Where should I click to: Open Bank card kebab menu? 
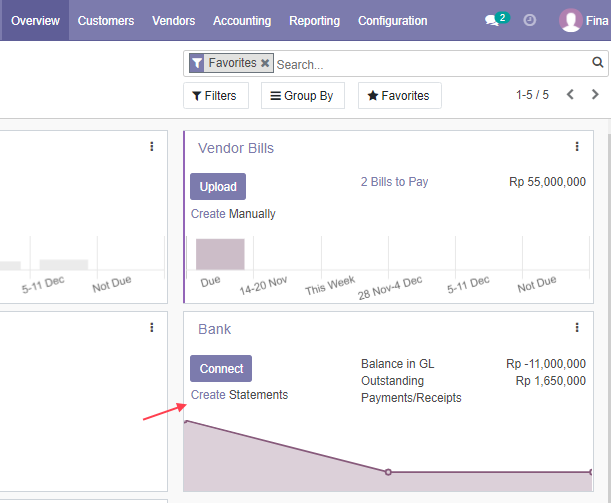coord(577,328)
